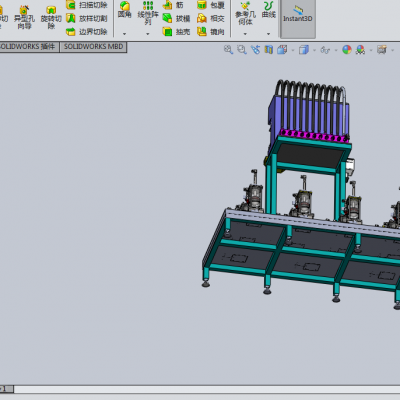400x400 pixels.
Task: Choose Swept Cut (扫描切除) tool
Action: pyautogui.click(x=87, y=5)
